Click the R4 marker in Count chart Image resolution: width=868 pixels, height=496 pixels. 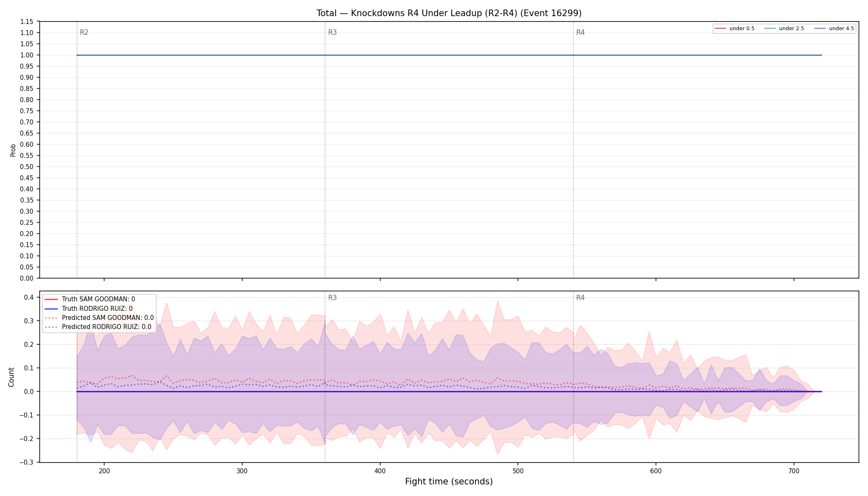(580, 298)
